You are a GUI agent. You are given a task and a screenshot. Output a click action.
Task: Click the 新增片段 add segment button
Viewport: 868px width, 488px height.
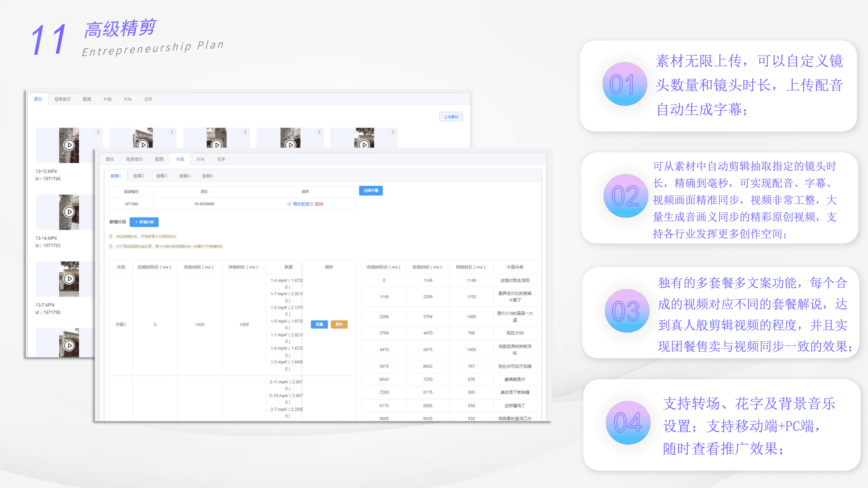[x=144, y=222]
